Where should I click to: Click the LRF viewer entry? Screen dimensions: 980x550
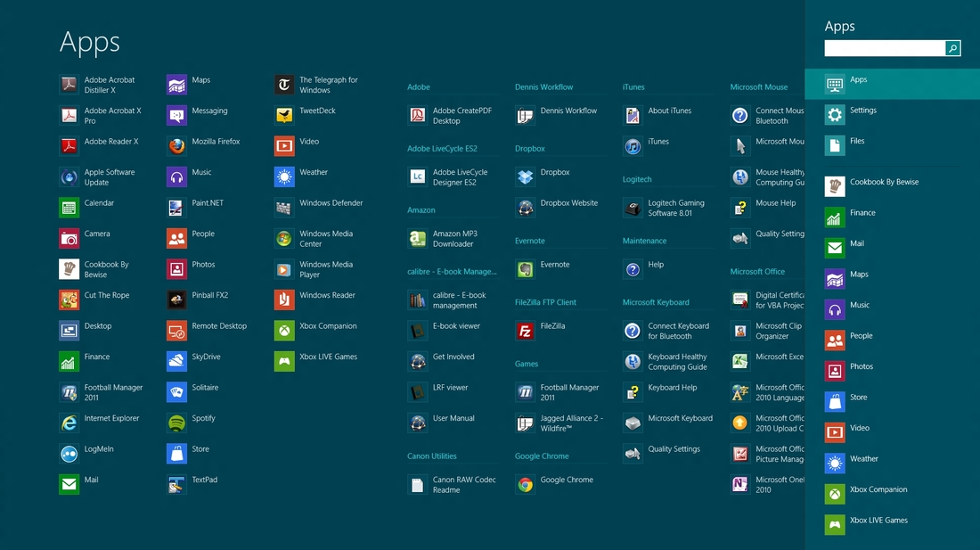coord(439,392)
